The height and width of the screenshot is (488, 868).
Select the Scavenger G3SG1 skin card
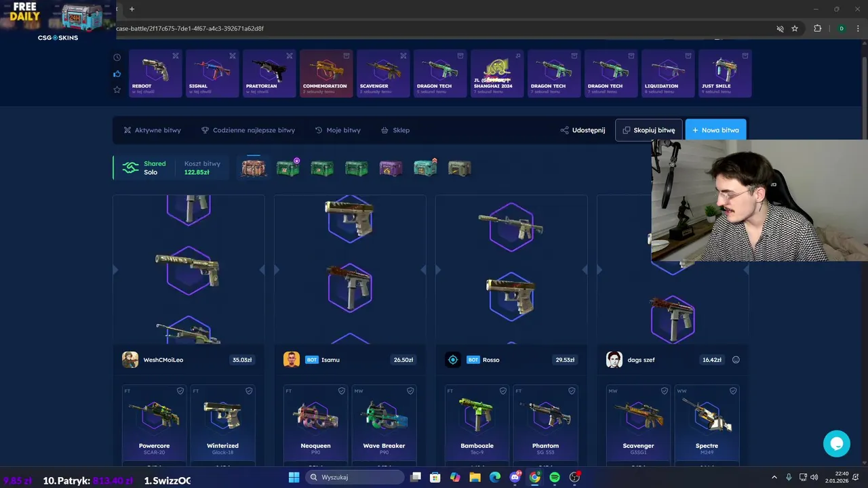click(x=639, y=426)
